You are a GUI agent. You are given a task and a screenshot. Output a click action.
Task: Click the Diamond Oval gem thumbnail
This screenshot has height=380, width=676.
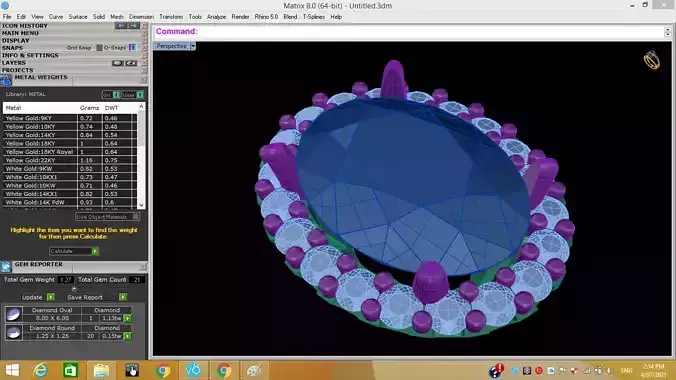pos(13,314)
